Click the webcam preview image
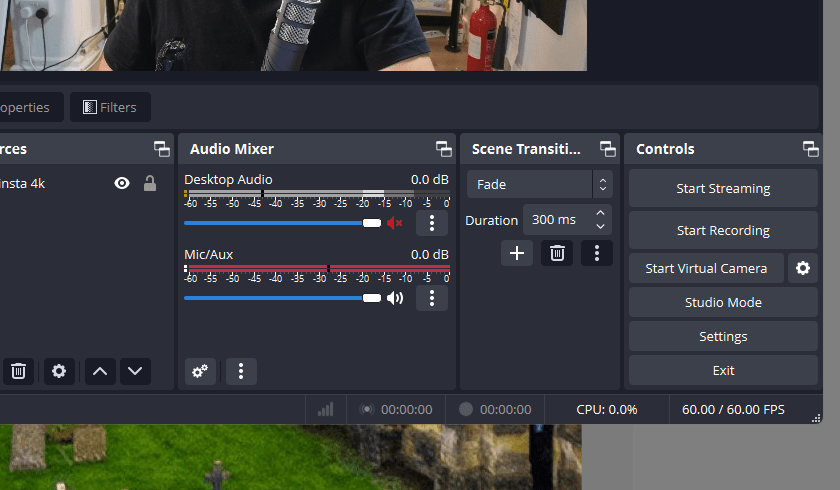The height and width of the screenshot is (490, 840). pos(293,35)
